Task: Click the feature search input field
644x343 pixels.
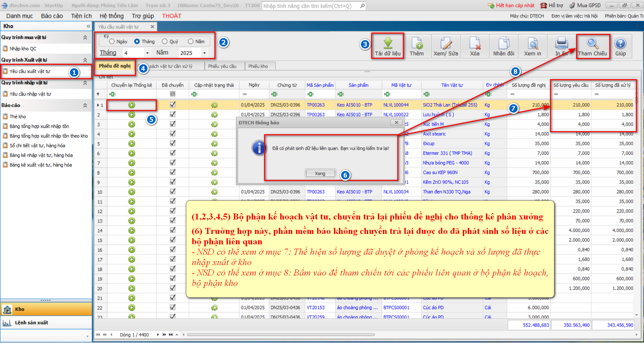Action: [x=310, y=6]
